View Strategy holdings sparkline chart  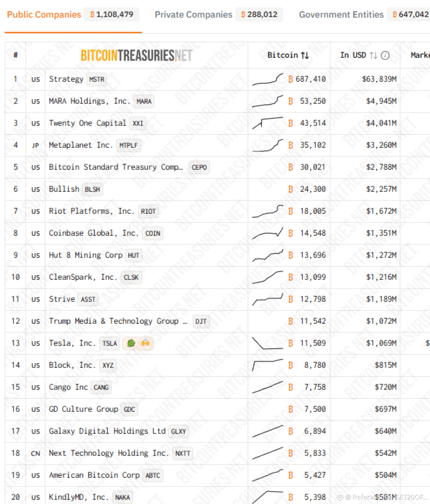268,79
